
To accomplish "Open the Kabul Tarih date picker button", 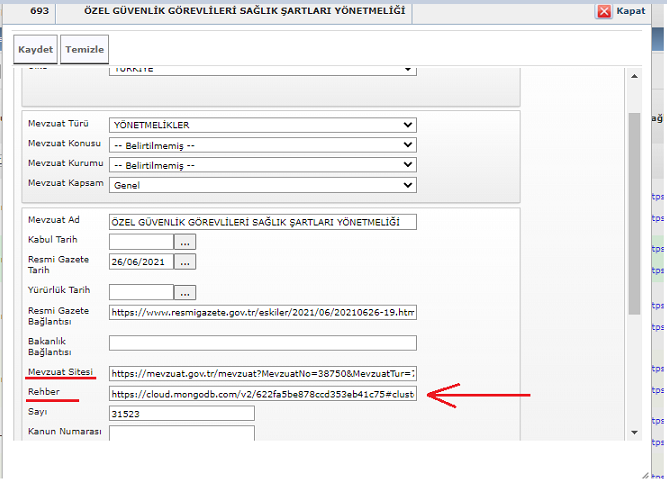I will tap(185, 242).
